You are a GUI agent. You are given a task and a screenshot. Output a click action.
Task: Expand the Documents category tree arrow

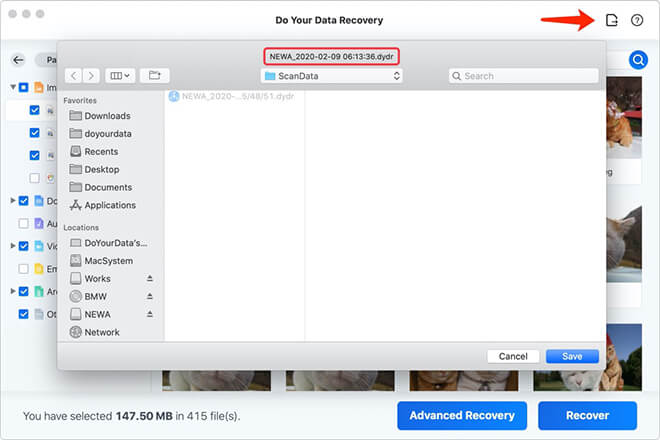click(12, 201)
